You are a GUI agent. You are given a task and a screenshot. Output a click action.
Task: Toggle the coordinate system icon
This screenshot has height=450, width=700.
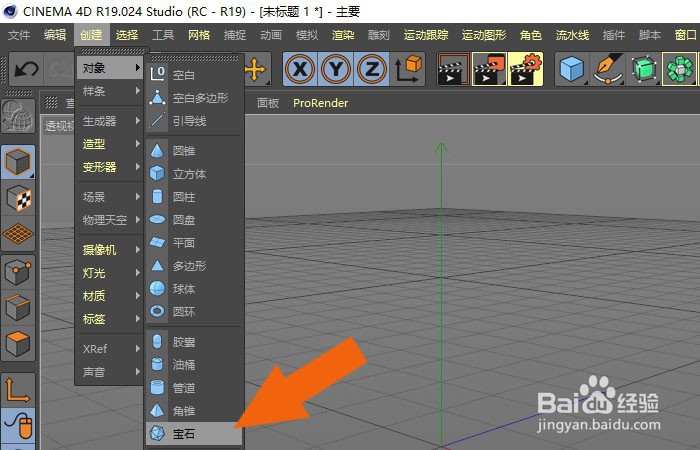coord(408,69)
